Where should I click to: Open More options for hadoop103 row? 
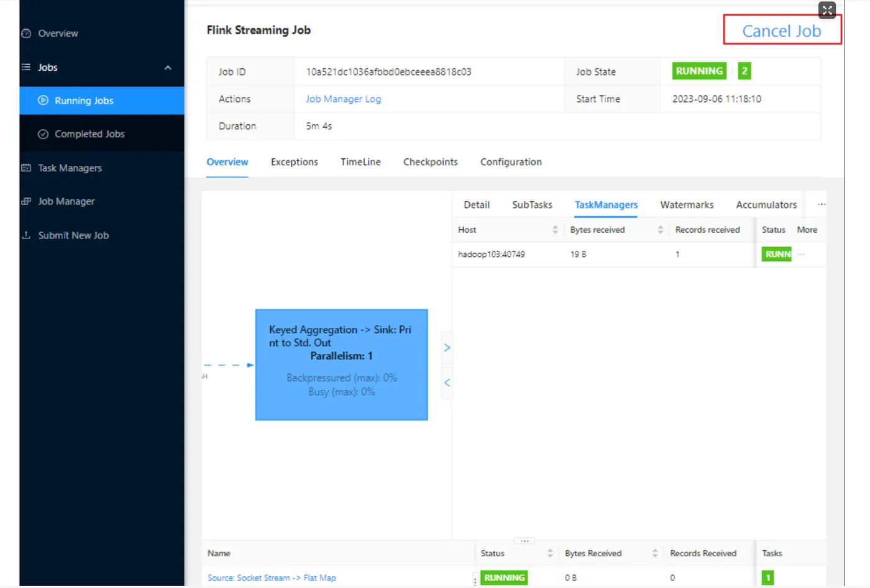(802, 254)
